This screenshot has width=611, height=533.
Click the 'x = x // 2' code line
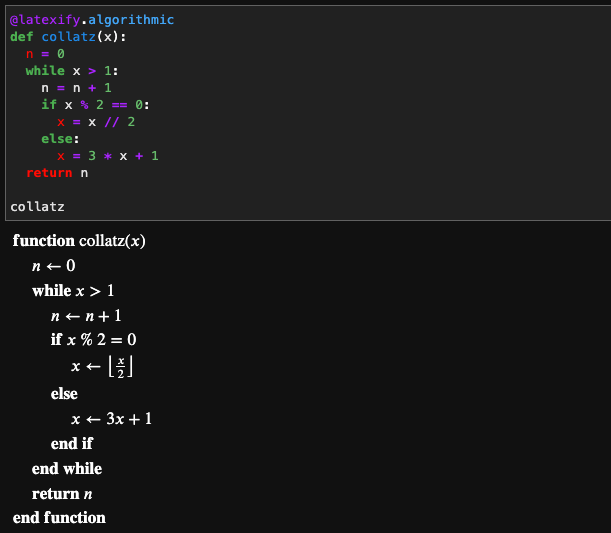(x=96, y=122)
